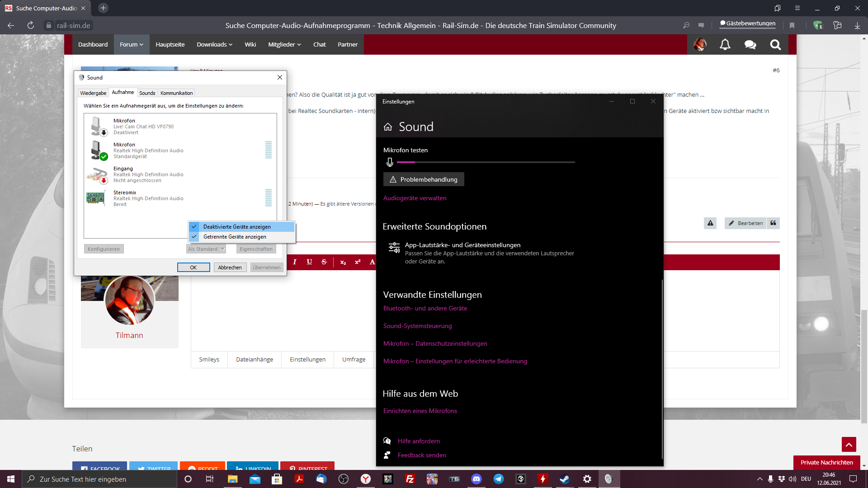Switch to the Kommunikation tab
Screen dimensions: 868x488
[176, 93]
